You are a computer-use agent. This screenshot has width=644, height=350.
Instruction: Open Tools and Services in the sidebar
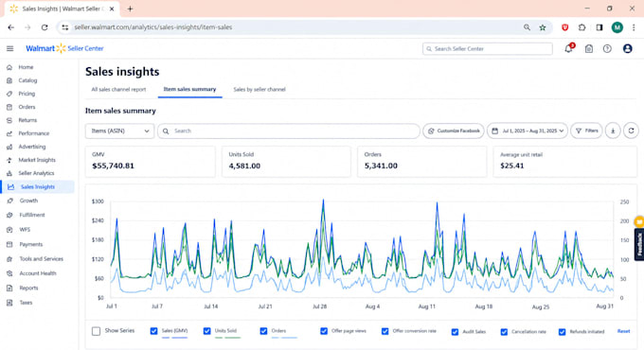coord(41,259)
